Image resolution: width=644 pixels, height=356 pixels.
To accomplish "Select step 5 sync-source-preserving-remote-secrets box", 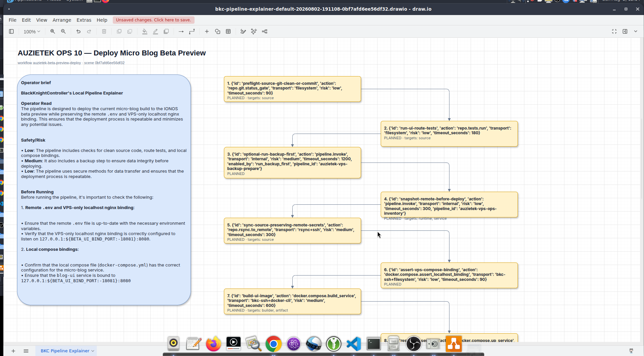I will pos(292,230).
